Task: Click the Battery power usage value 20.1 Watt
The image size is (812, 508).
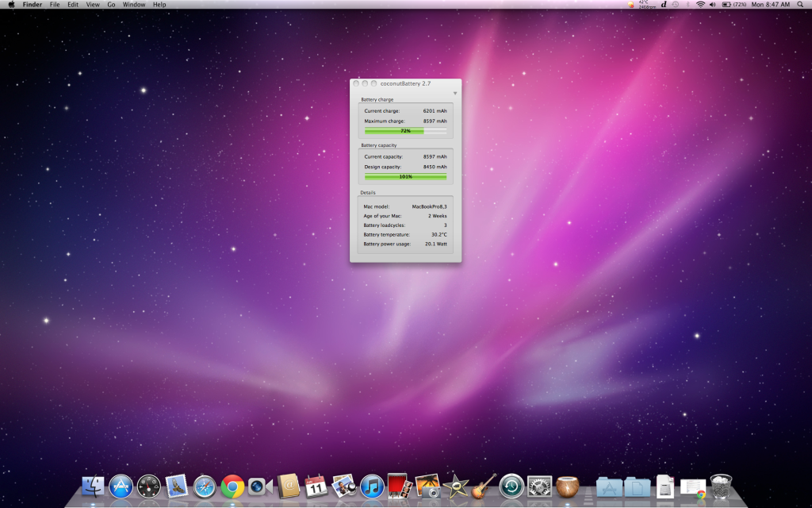Action: (436, 244)
